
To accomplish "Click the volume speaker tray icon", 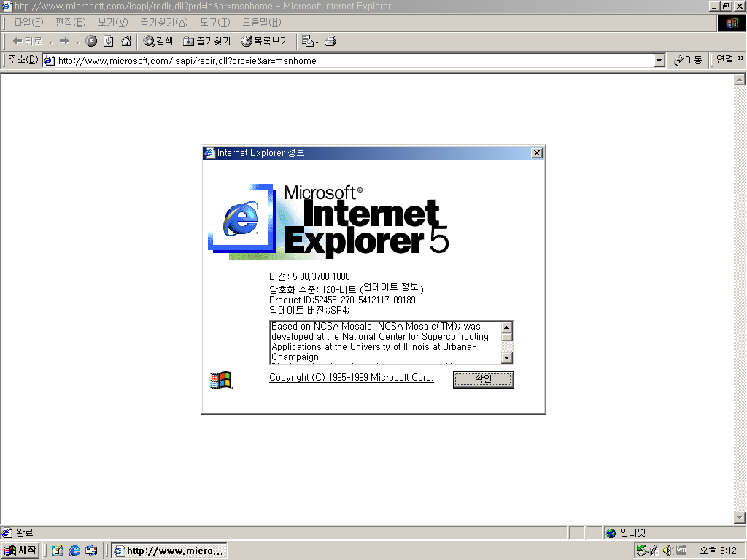I will 667,551.
